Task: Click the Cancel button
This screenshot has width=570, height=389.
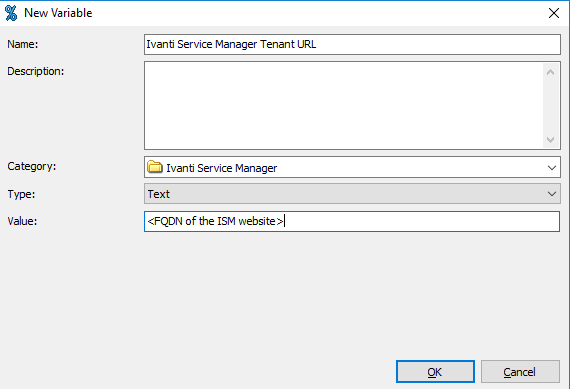Action: tap(520, 372)
